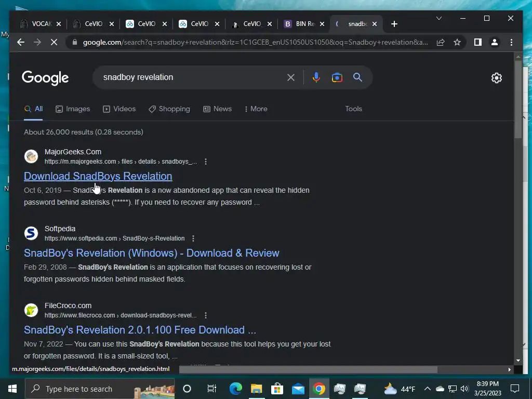Screen dimensions: 532x399
Task: Switch to News results
Action: coord(218,109)
